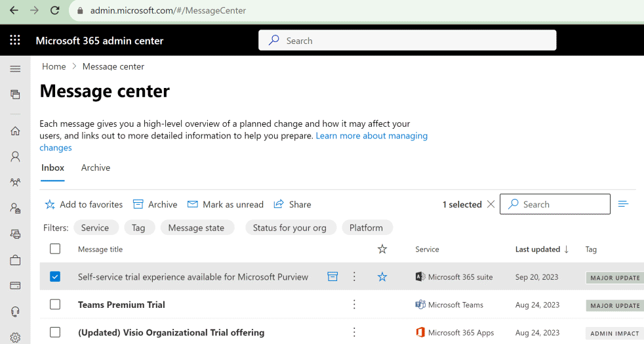
Task: Sort by Last updated column
Action: pos(542,249)
